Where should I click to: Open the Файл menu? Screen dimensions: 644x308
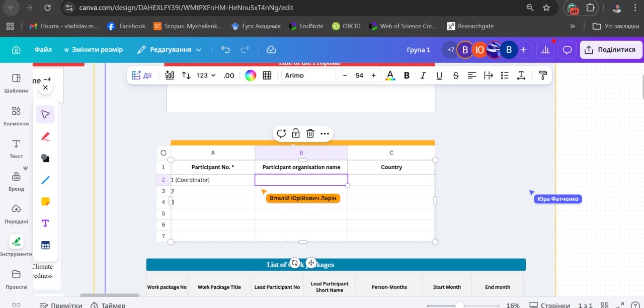coord(43,50)
